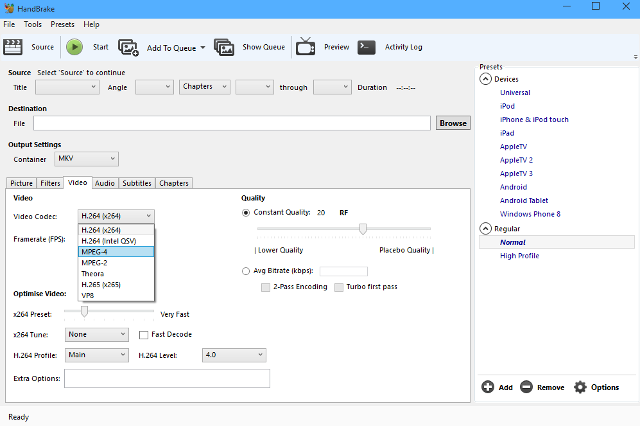Open the H.264 Profile dropdown
This screenshot has height=426, width=640.
click(x=97, y=355)
